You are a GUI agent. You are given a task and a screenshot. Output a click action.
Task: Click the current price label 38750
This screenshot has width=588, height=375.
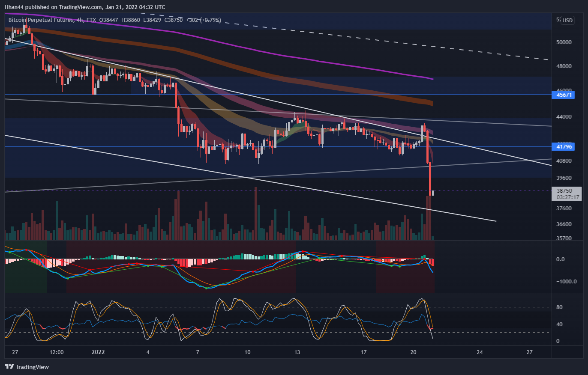click(565, 191)
